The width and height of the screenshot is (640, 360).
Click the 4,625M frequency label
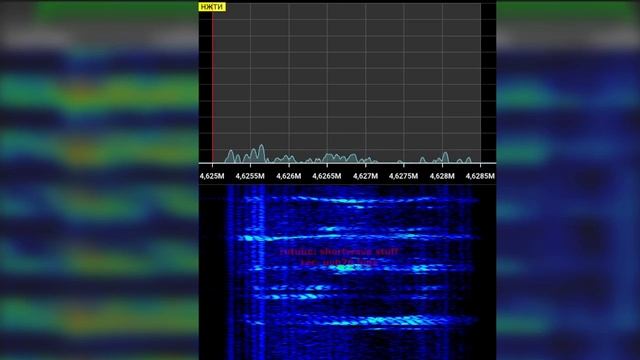[x=212, y=176]
